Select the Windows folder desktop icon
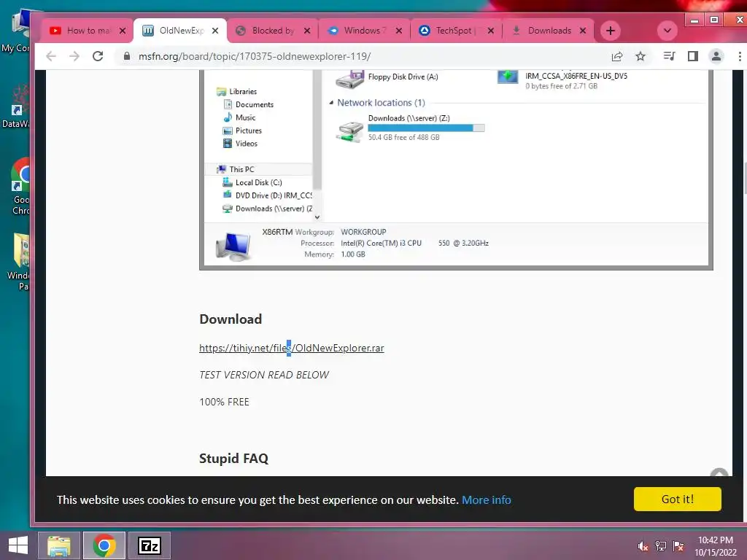 [x=18, y=262]
